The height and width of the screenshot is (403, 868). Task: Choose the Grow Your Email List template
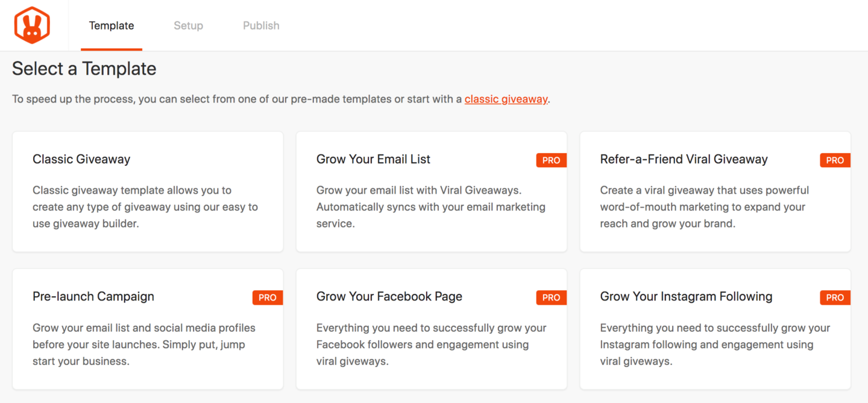point(432,191)
